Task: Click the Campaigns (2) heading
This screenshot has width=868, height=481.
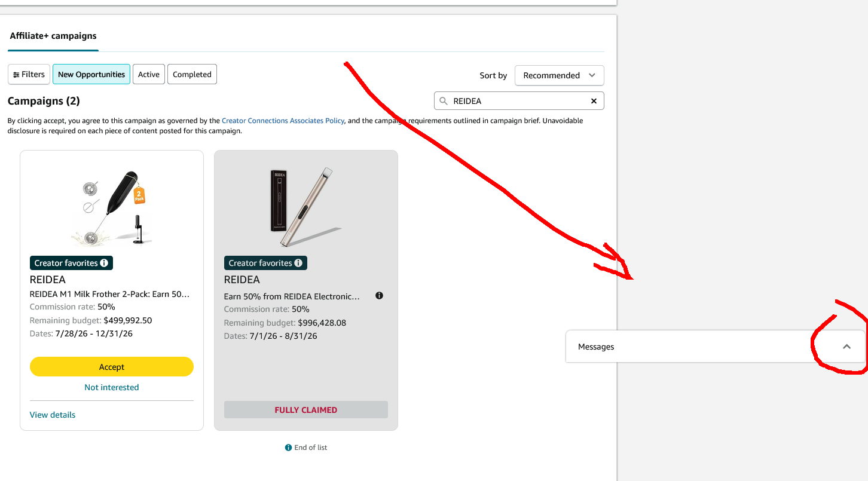Action: [44, 101]
